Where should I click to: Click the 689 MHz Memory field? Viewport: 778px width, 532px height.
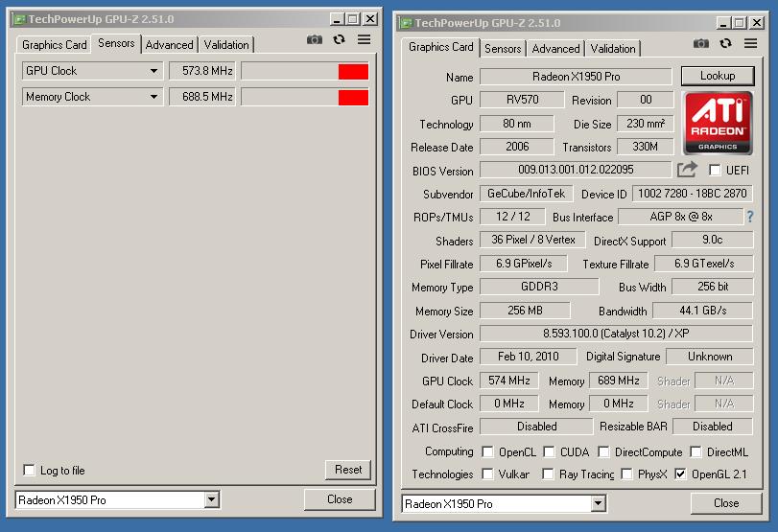click(618, 381)
